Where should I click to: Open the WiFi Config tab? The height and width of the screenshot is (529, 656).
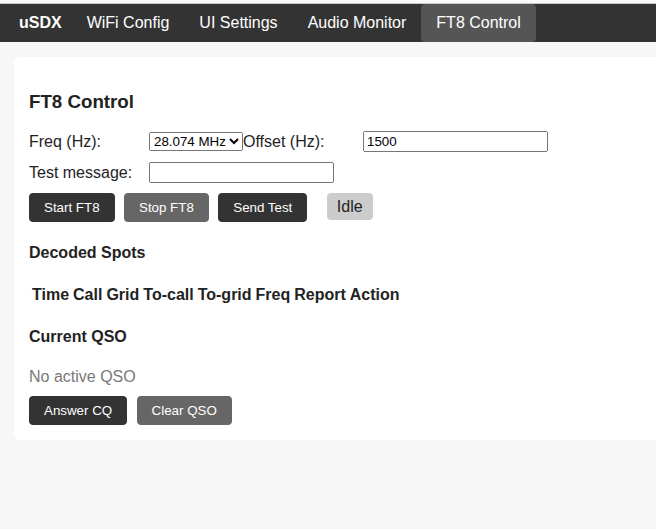tap(128, 22)
